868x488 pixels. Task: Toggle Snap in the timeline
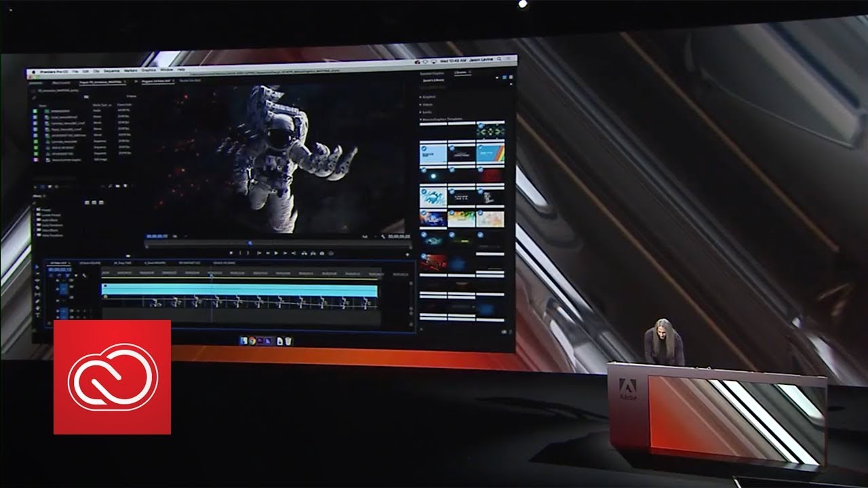[x=59, y=275]
